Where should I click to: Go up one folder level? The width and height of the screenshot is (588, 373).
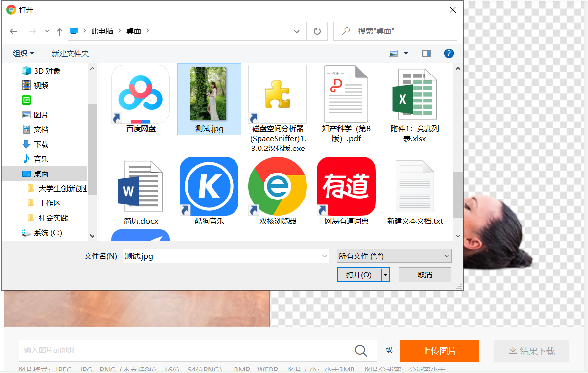coord(60,31)
